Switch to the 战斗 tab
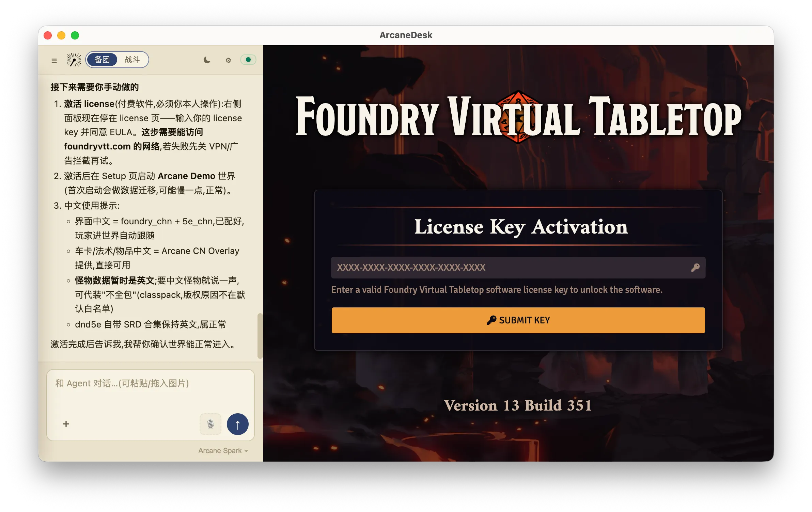Screen dimensions: 812x512 (132, 60)
